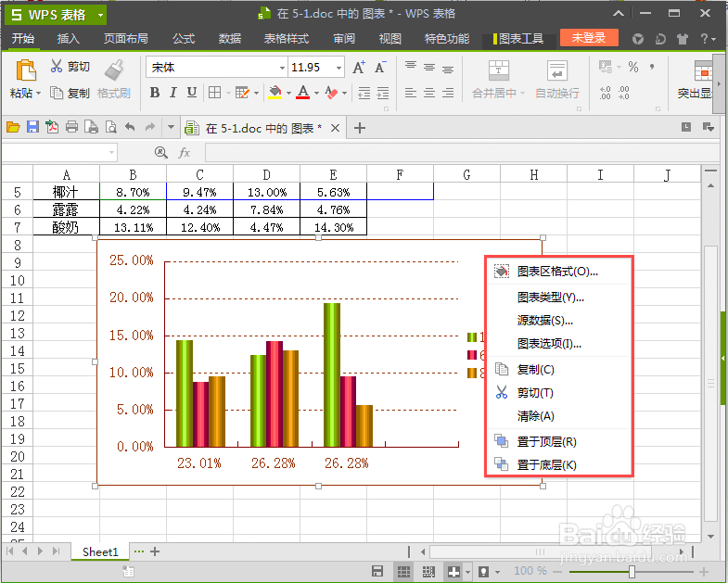Expand quick access toolbar dropdown
The height and width of the screenshot is (583, 728).
point(171,127)
